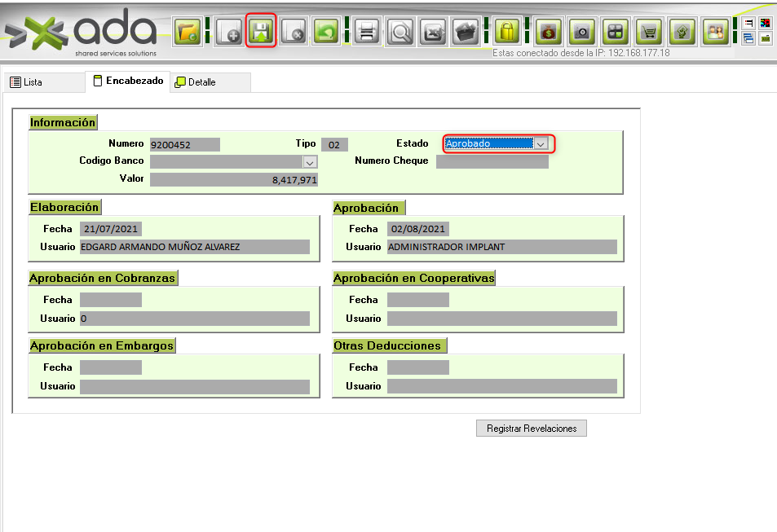The width and height of the screenshot is (777, 532).
Task: Click the green undo arrow icon
Action: [x=326, y=32]
